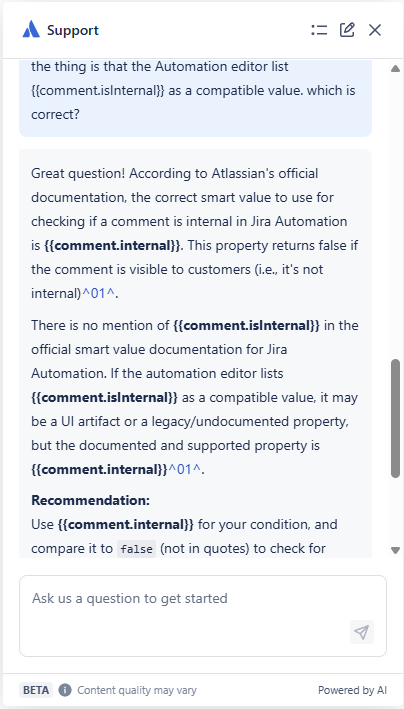404x709 pixels.
Task: Click the inline code "false" snippet
Action: [136, 548]
